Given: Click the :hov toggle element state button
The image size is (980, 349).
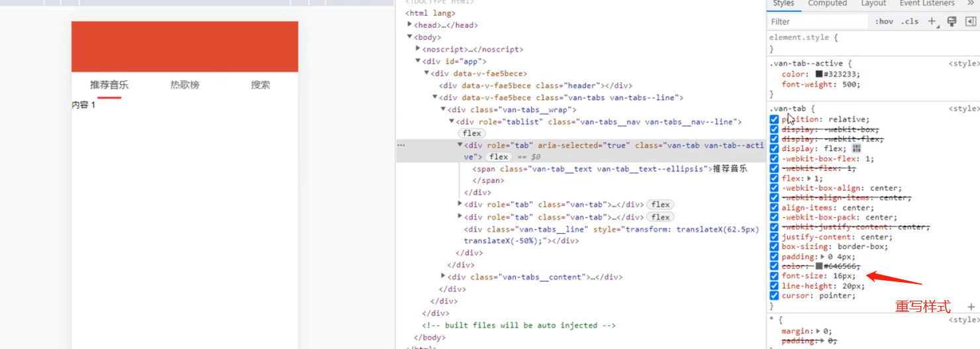Looking at the screenshot, I should point(884,21).
